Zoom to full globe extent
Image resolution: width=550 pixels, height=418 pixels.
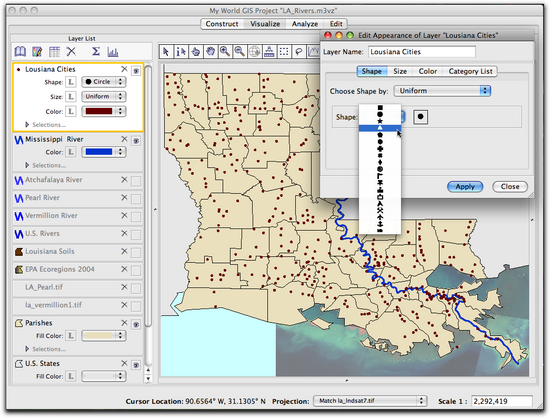(254, 52)
